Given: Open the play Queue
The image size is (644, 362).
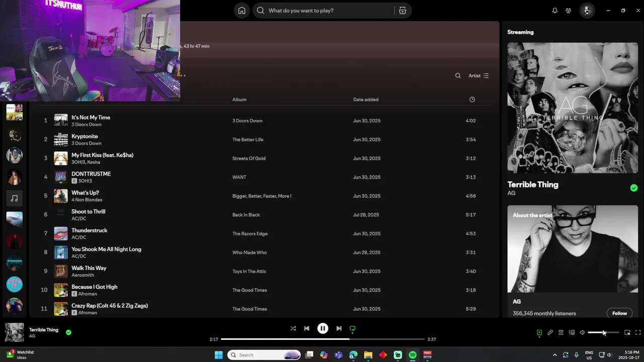Looking at the screenshot, I should [561, 332].
